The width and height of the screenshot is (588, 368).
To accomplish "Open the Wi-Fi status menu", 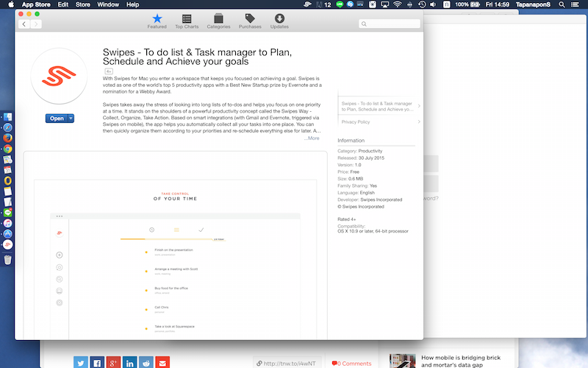I will tap(398, 4).
